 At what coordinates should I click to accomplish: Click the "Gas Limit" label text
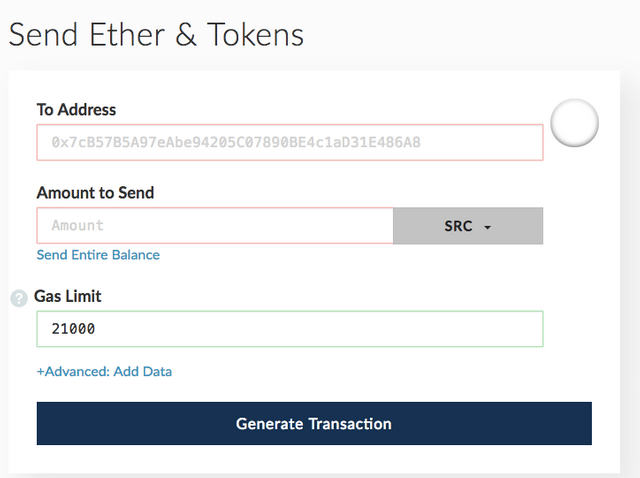(x=68, y=296)
